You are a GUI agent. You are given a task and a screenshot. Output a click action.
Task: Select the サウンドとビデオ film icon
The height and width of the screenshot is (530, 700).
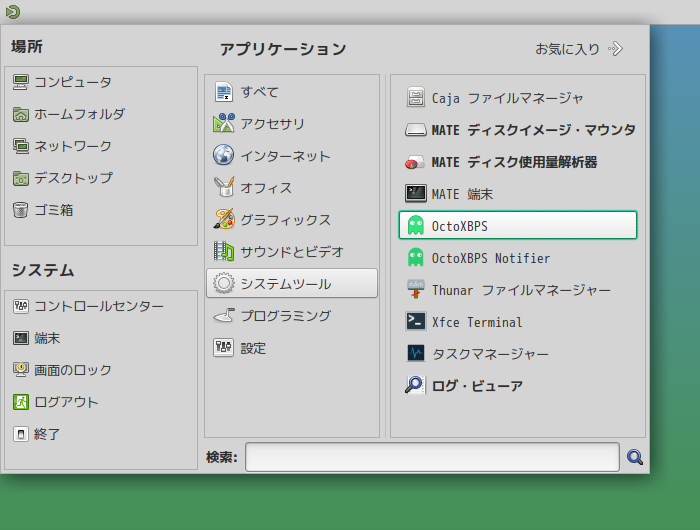click(224, 251)
